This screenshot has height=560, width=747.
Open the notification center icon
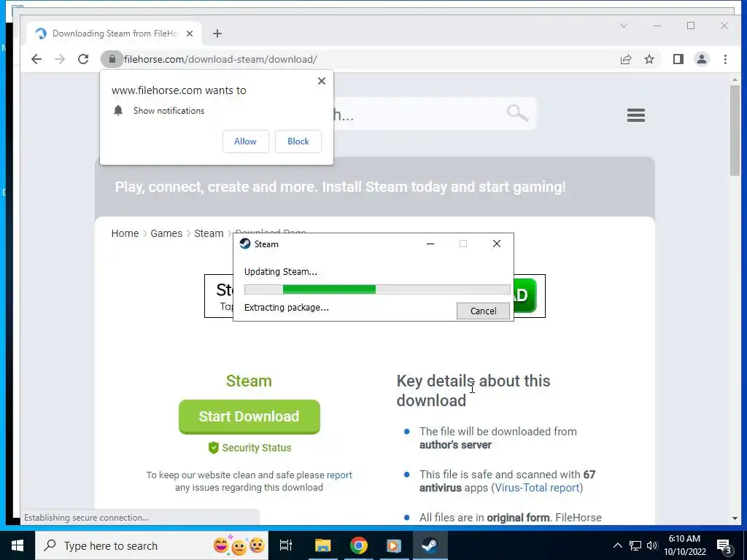point(724,546)
